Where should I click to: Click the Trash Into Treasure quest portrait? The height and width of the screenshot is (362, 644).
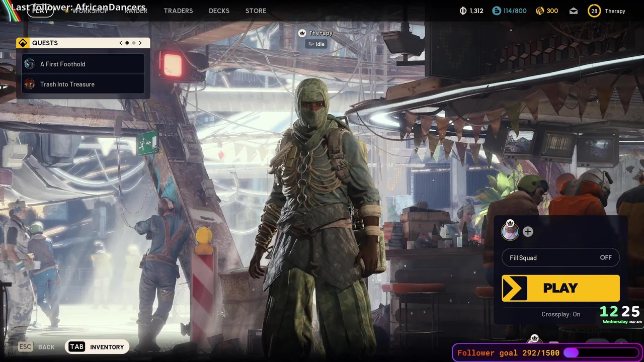click(x=30, y=84)
